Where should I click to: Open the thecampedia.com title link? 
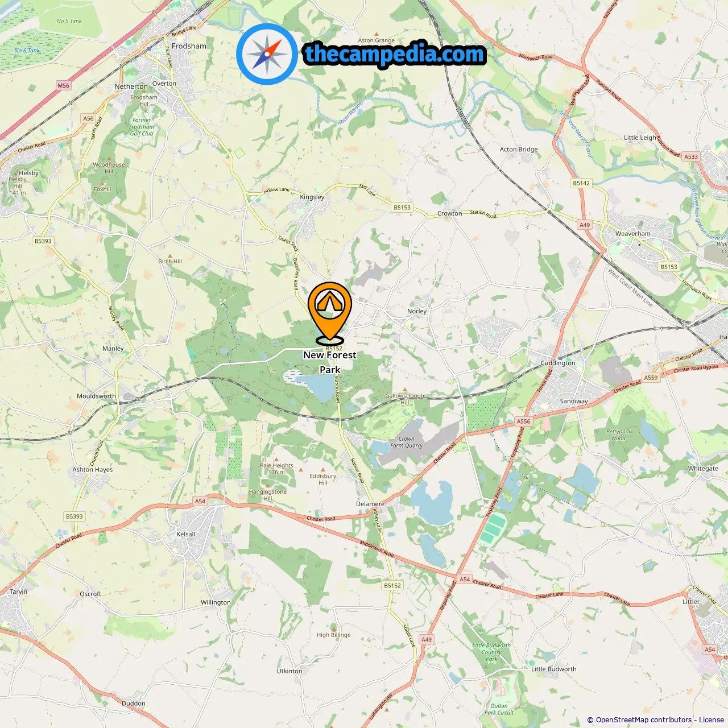395,54
